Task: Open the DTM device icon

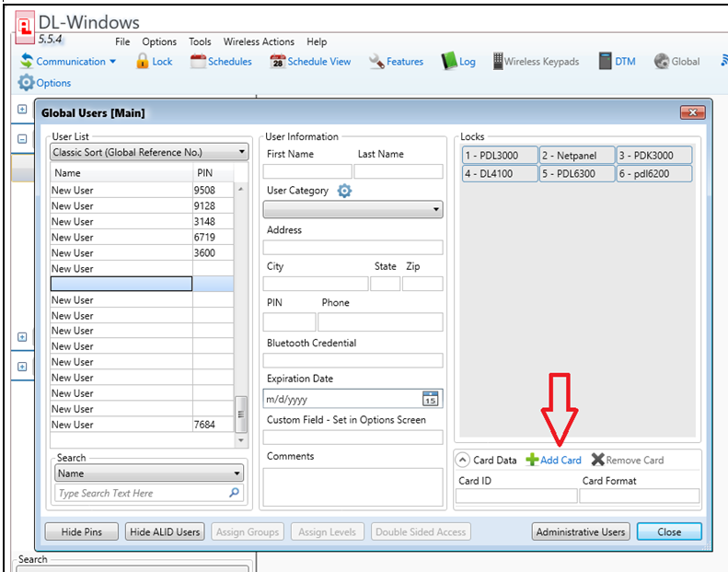Action: click(x=605, y=61)
